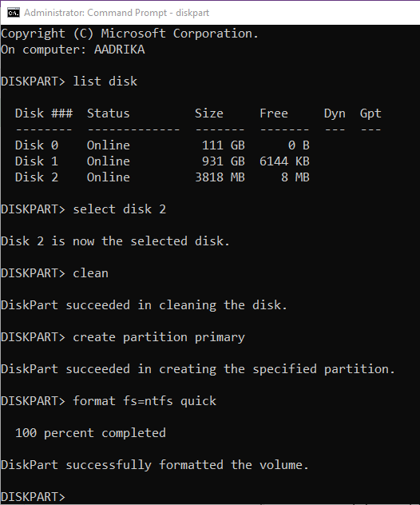Click the "select disk 2" command line
Viewport: 420px width, 505px height.
pyautogui.click(x=84, y=209)
